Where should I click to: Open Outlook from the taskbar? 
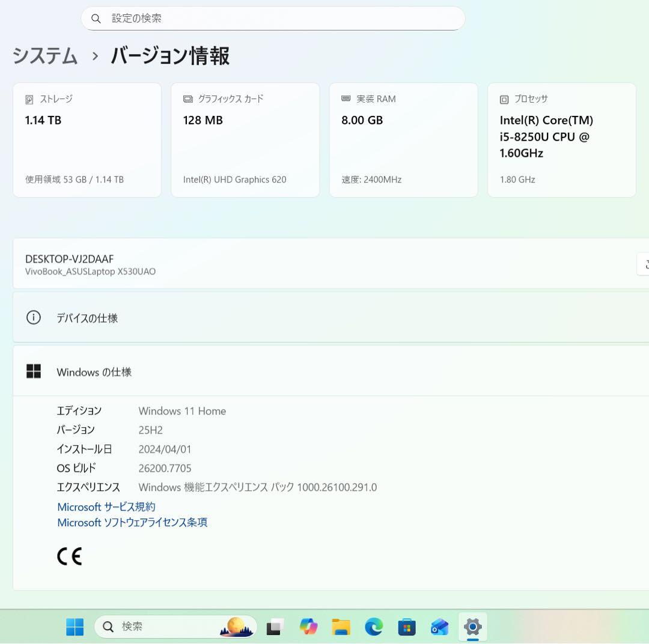439,626
